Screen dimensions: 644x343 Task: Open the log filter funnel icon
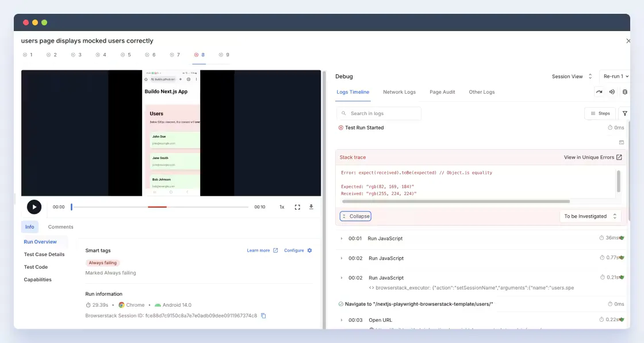click(x=624, y=113)
